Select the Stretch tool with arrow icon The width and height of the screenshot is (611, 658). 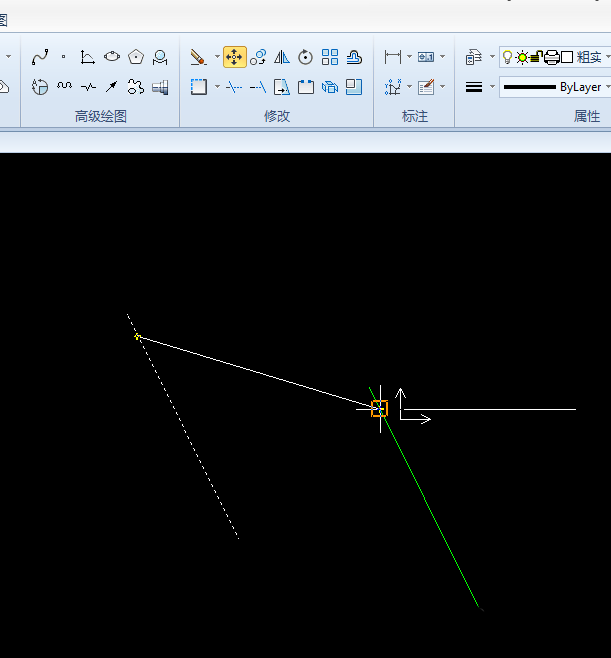click(x=282, y=87)
